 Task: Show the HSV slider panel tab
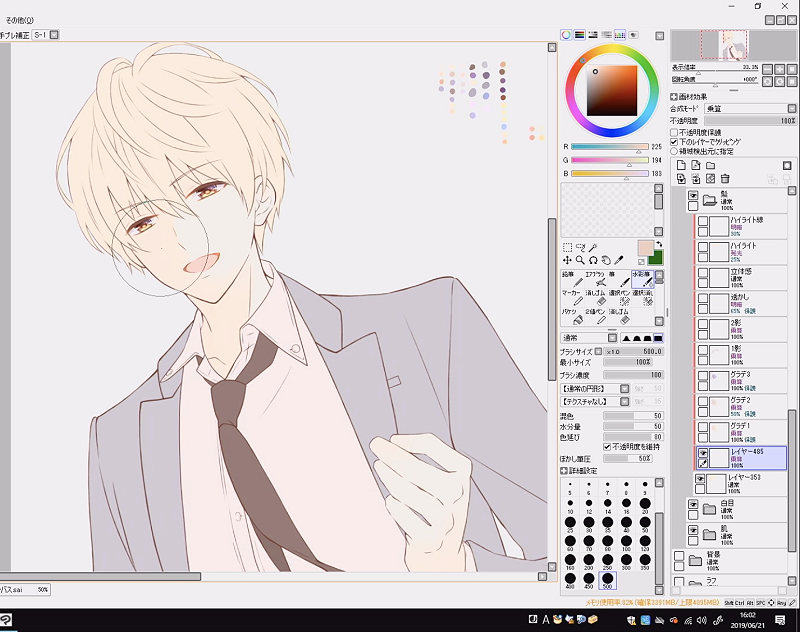pyautogui.click(x=593, y=35)
